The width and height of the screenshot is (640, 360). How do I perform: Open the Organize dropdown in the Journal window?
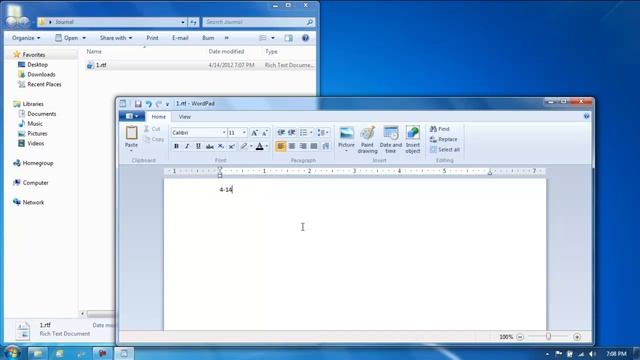pos(26,38)
